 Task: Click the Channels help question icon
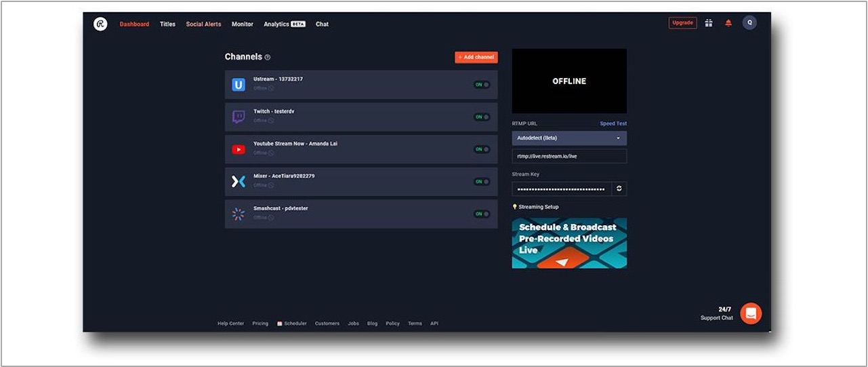pos(268,58)
